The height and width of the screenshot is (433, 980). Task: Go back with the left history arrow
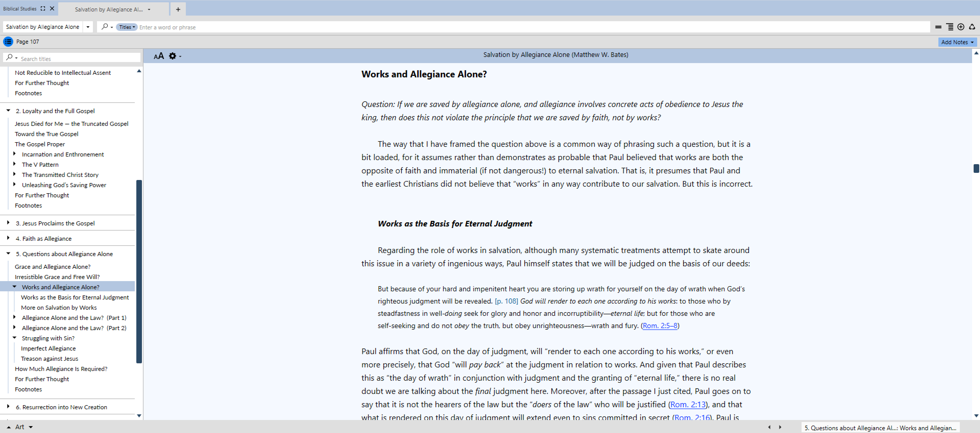[x=769, y=427]
